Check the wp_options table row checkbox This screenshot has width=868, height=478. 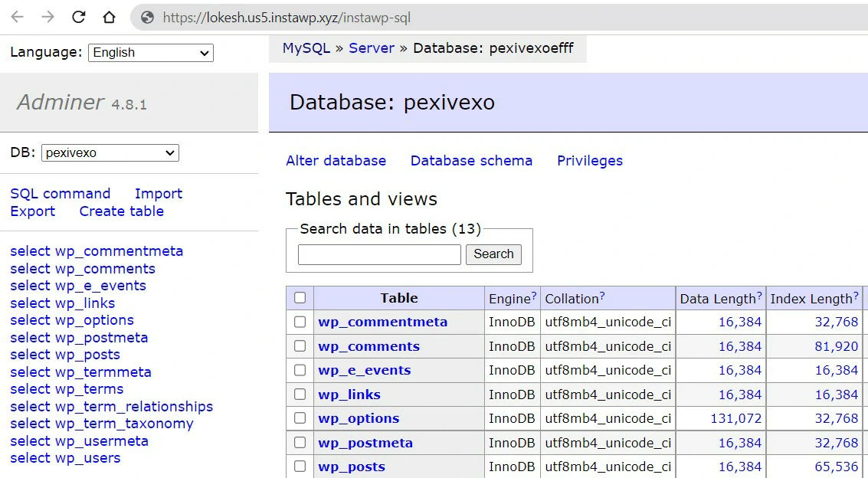tap(300, 419)
